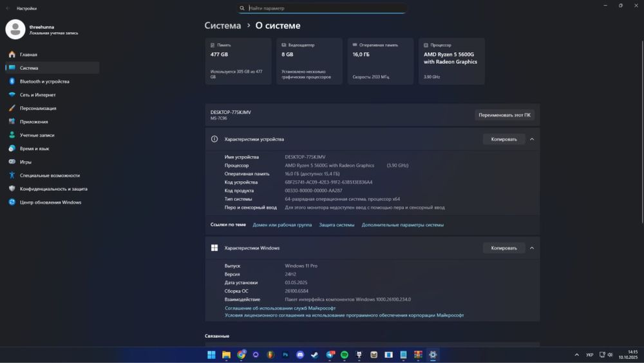Open Spotify from taskbar

click(x=344, y=355)
